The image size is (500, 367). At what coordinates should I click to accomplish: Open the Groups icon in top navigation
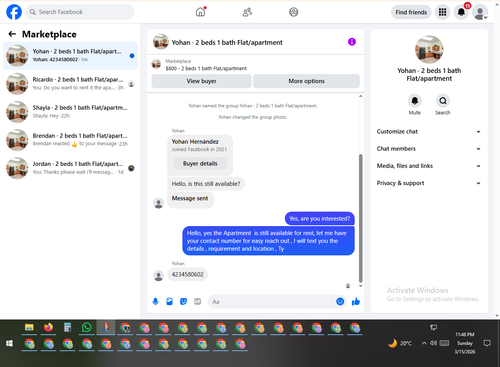tap(293, 12)
